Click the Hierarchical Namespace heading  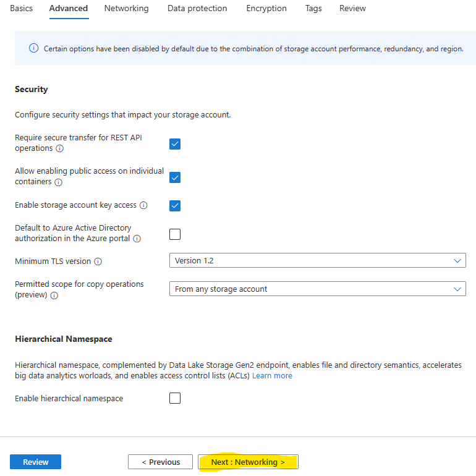(64, 339)
